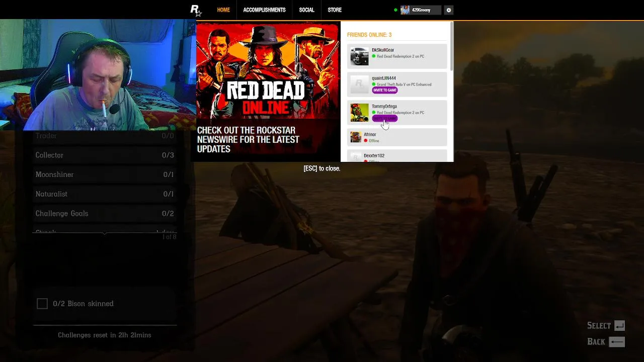
Task: Open friend DkSkullGear's name
Action: pyautogui.click(x=383, y=50)
